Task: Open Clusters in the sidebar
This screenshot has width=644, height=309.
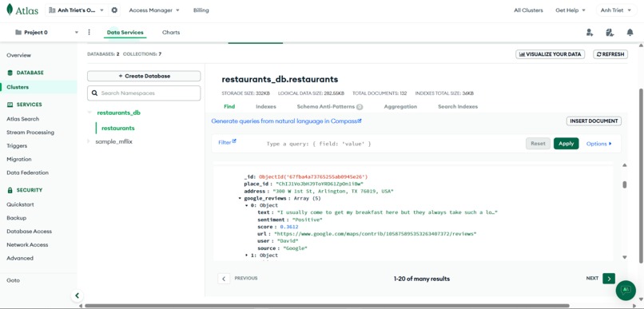Action: [18, 87]
